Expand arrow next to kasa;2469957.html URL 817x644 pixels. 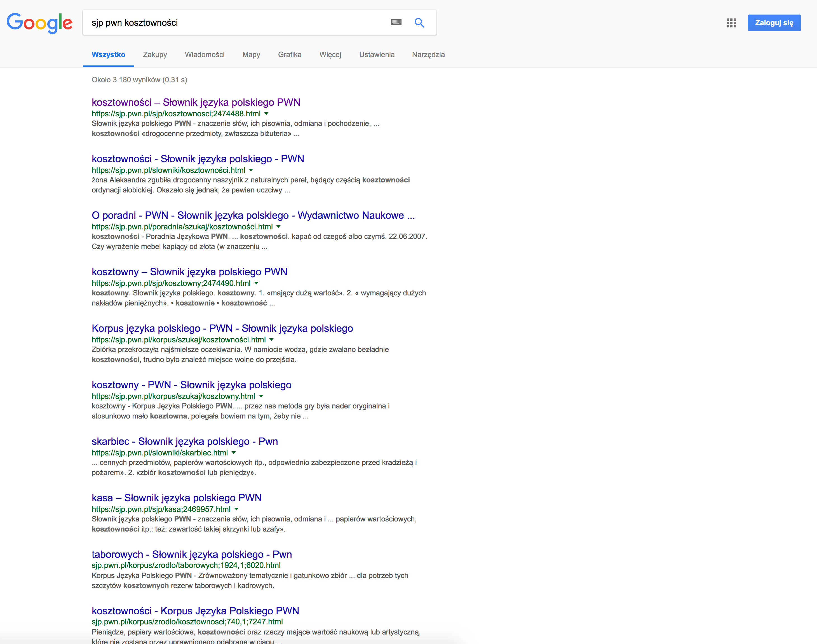(x=236, y=509)
